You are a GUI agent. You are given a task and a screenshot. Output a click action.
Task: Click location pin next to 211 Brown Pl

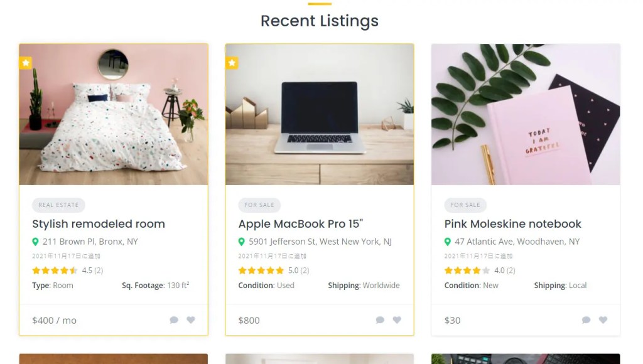coord(35,242)
